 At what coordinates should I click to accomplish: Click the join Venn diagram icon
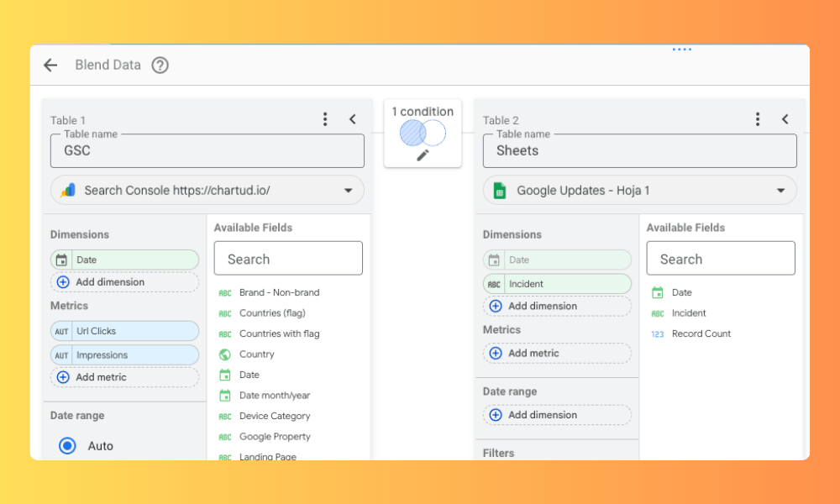coord(423,133)
